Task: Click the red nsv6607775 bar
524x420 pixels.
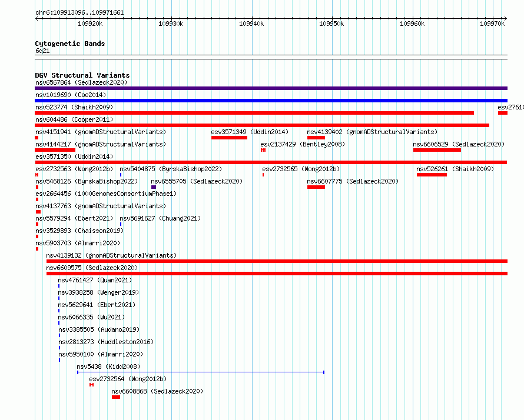Action: pyautogui.click(x=316, y=187)
